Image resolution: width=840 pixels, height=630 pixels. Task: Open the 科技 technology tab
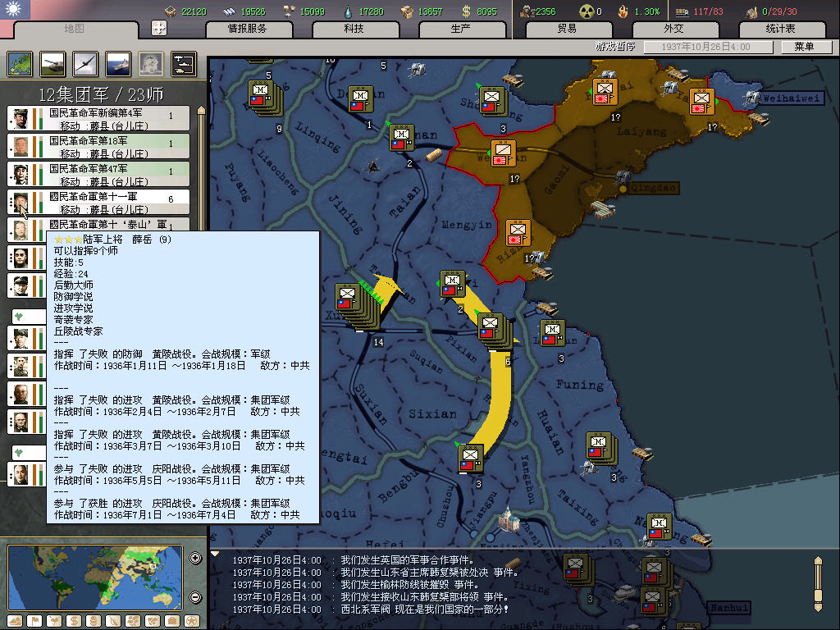coord(354,29)
